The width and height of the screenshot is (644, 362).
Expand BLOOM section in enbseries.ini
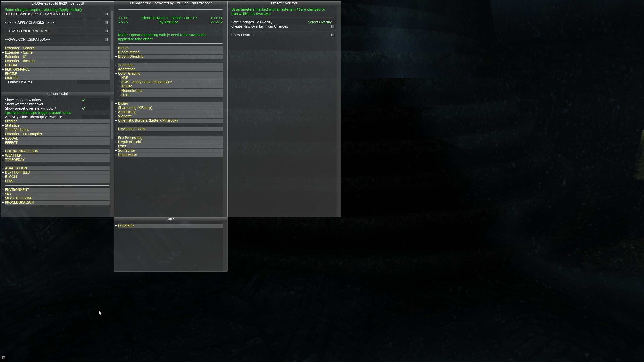pyautogui.click(x=56, y=177)
